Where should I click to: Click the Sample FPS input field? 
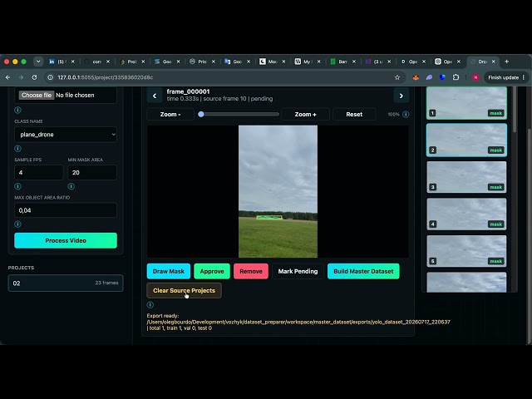click(x=39, y=173)
